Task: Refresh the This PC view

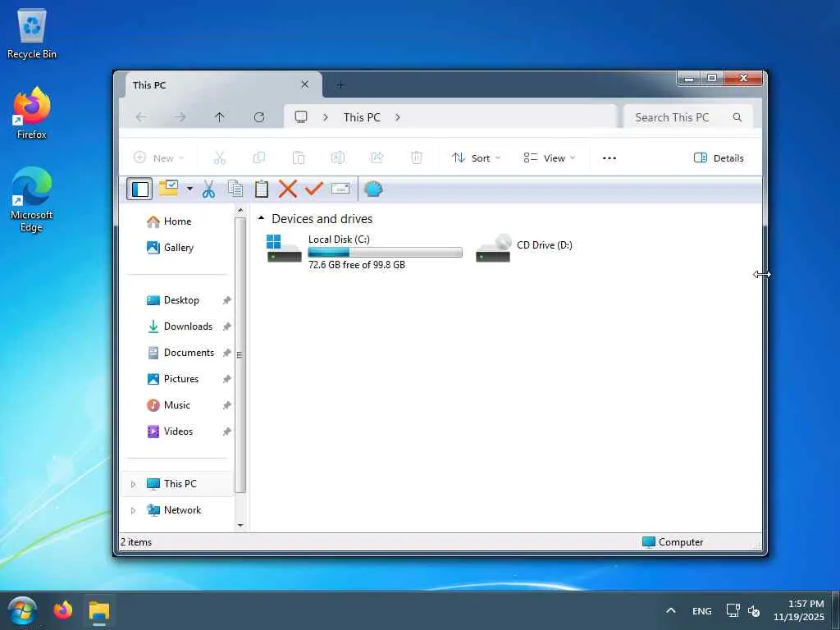Action: 259,117
